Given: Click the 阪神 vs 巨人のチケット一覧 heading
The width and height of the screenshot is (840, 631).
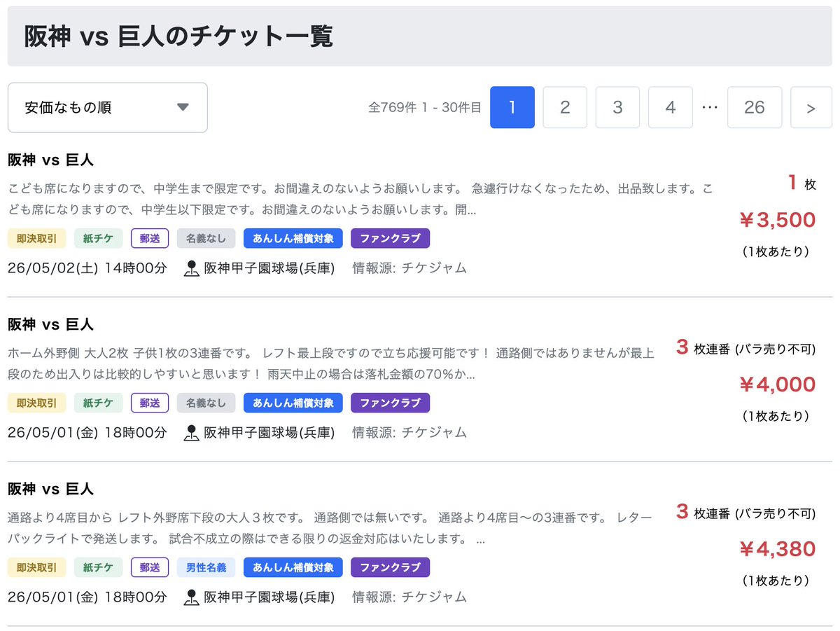Looking at the screenshot, I should [178, 36].
